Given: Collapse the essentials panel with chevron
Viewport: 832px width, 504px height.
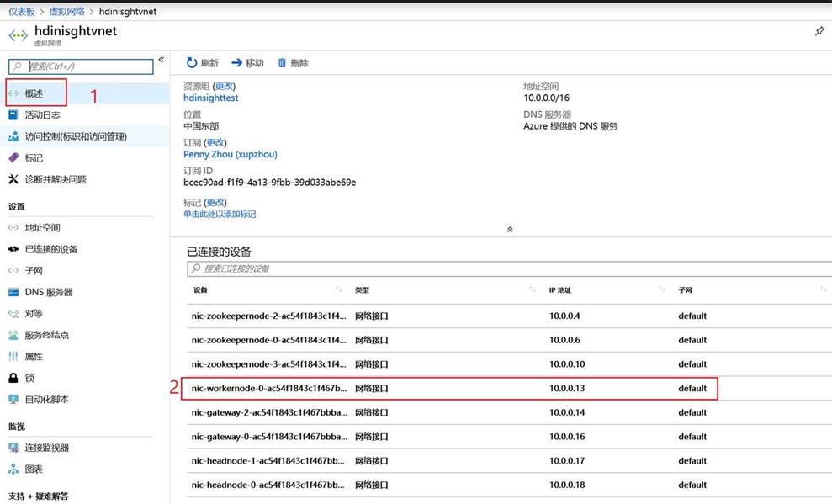Looking at the screenshot, I should coord(510,230).
